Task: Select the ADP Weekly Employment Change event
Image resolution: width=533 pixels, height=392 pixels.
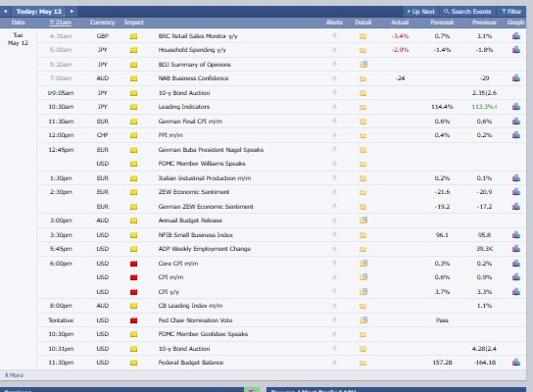Action: (x=205, y=249)
